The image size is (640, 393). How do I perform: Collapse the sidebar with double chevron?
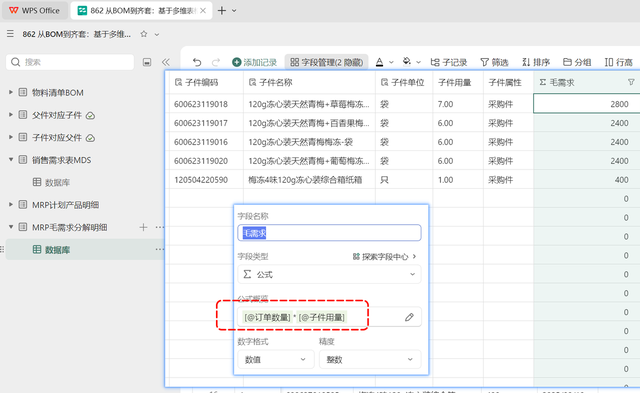165,62
